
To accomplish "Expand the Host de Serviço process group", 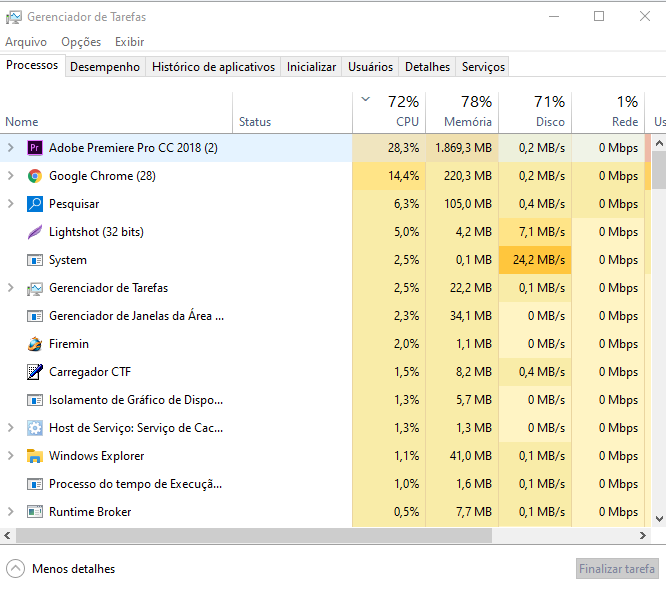I will click(11, 428).
